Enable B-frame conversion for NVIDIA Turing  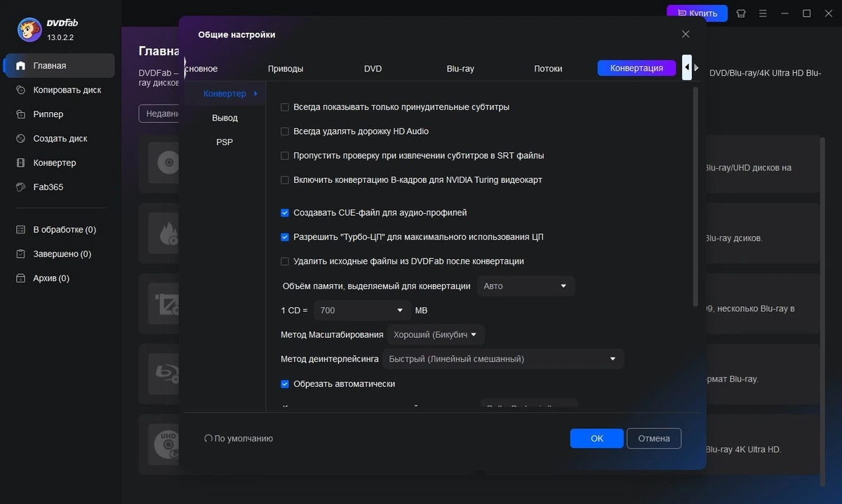pos(285,180)
